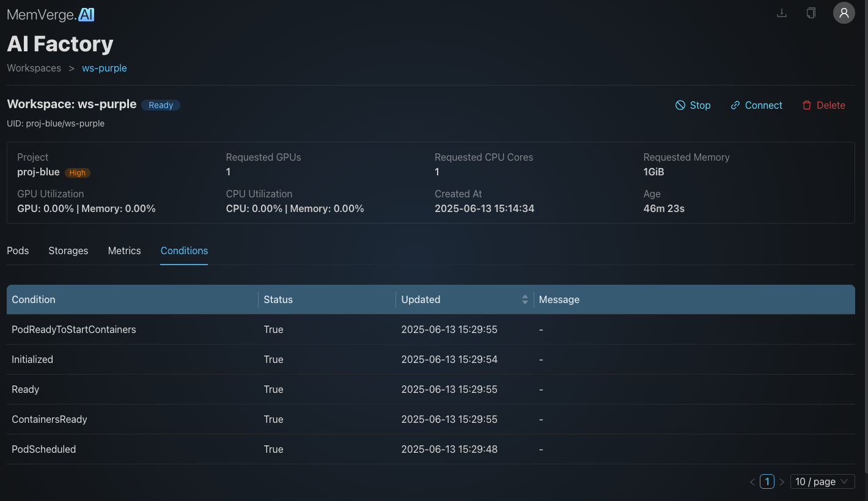The width and height of the screenshot is (868, 501).
Task: Click the Workspaces breadcrumb link
Action: tap(34, 68)
